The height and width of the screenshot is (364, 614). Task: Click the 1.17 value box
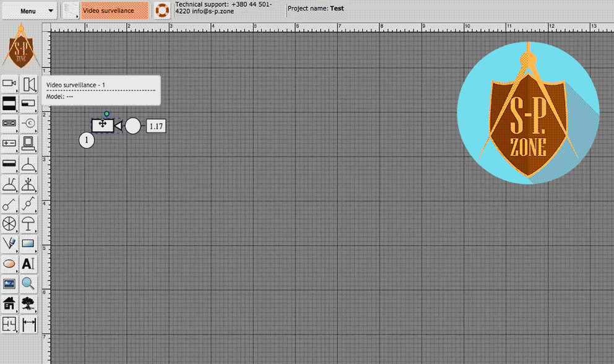(156, 126)
